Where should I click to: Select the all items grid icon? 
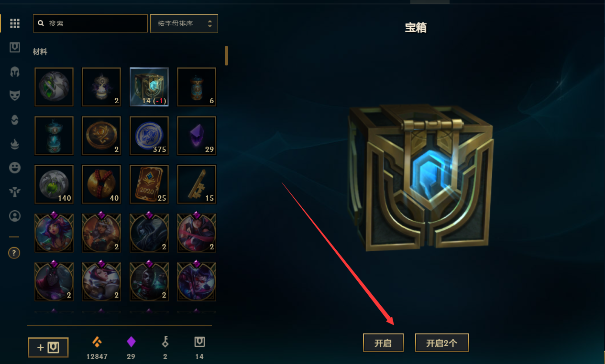15,23
